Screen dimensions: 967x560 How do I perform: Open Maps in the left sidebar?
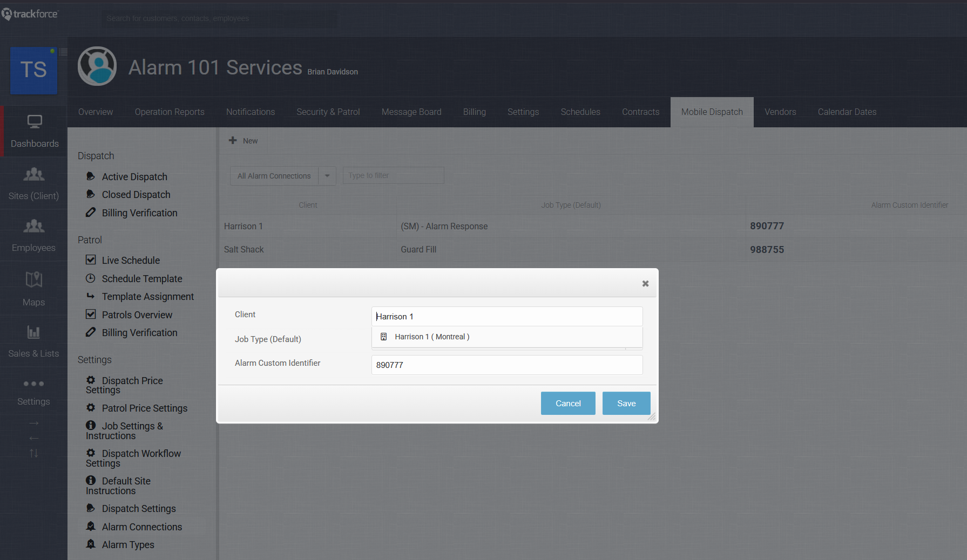(33, 289)
